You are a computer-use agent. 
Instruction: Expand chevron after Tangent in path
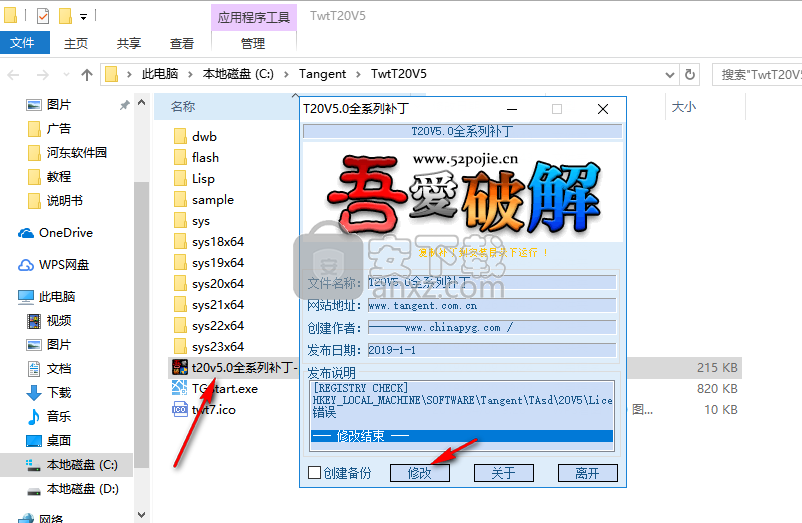click(x=359, y=75)
